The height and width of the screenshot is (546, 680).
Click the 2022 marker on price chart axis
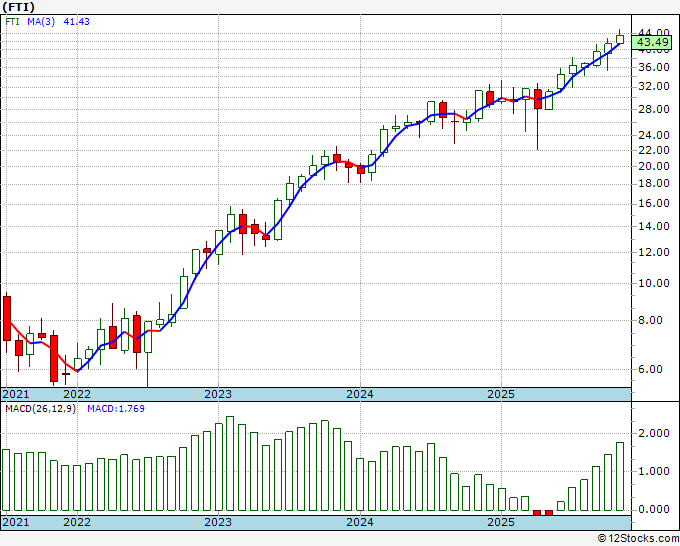(x=76, y=394)
